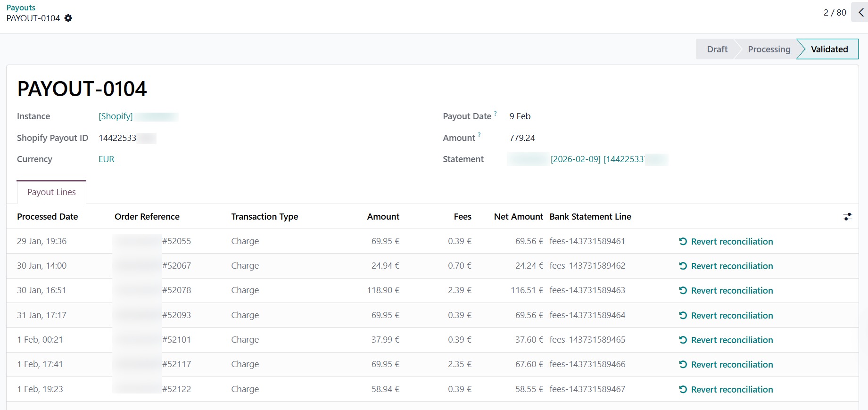Click the revert icon in the #52055 row
Image resolution: width=868 pixels, height=410 pixels.
click(683, 241)
